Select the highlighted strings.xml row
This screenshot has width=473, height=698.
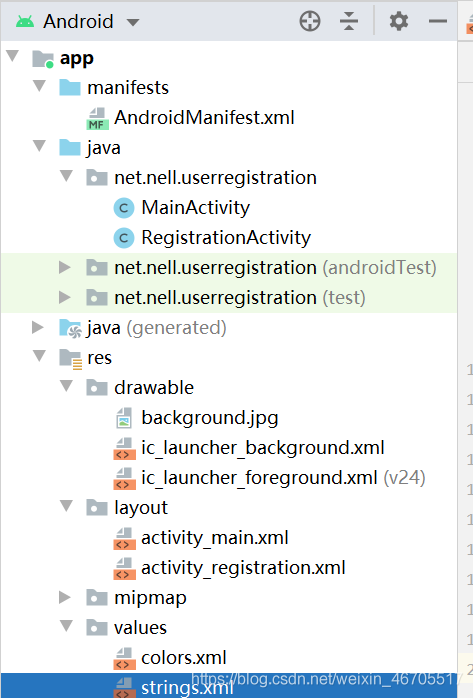click(x=229, y=686)
